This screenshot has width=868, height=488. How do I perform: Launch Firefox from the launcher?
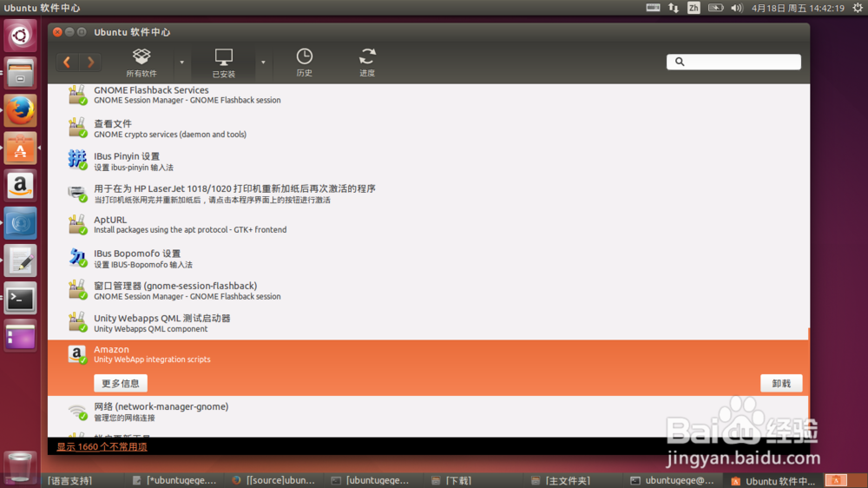tap(21, 111)
